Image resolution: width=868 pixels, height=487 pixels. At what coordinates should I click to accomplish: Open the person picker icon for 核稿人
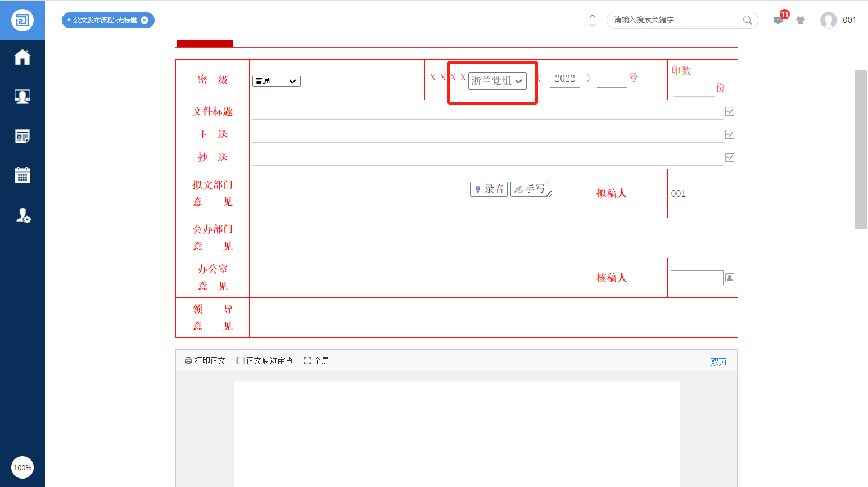(x=730, y=278)
